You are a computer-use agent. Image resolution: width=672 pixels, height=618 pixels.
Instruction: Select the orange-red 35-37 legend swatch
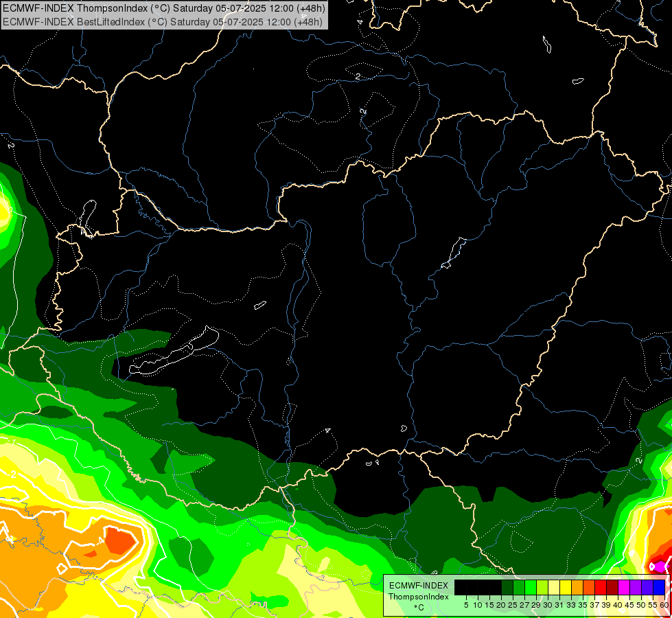tap(588, 587)
